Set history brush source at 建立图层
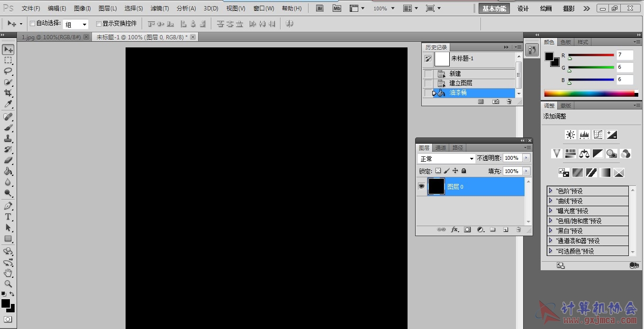644x329 pixels. [x=428, y=83]
